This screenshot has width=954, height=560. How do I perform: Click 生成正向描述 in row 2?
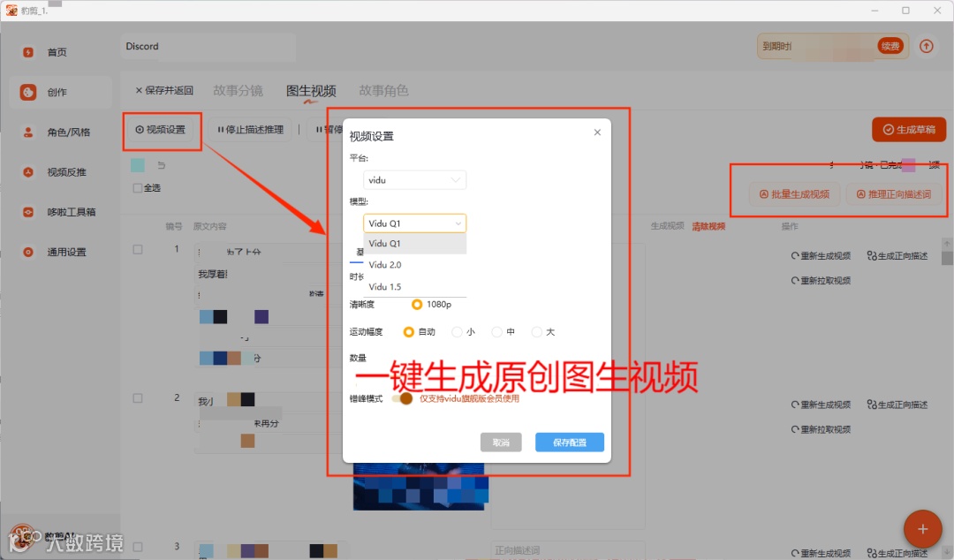pyautogui.click(x=897, y=405)
